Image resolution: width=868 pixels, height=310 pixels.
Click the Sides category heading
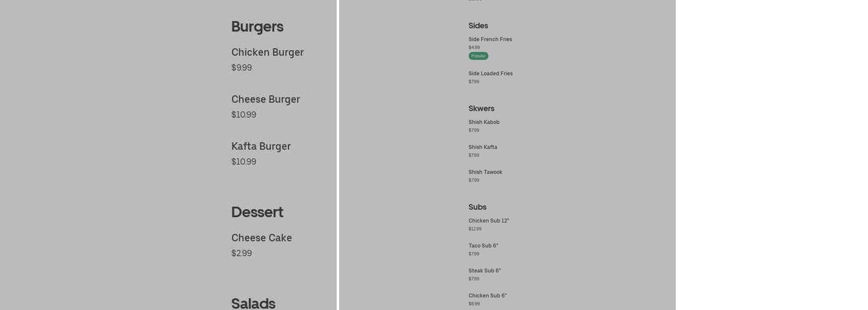click(479, 26)
